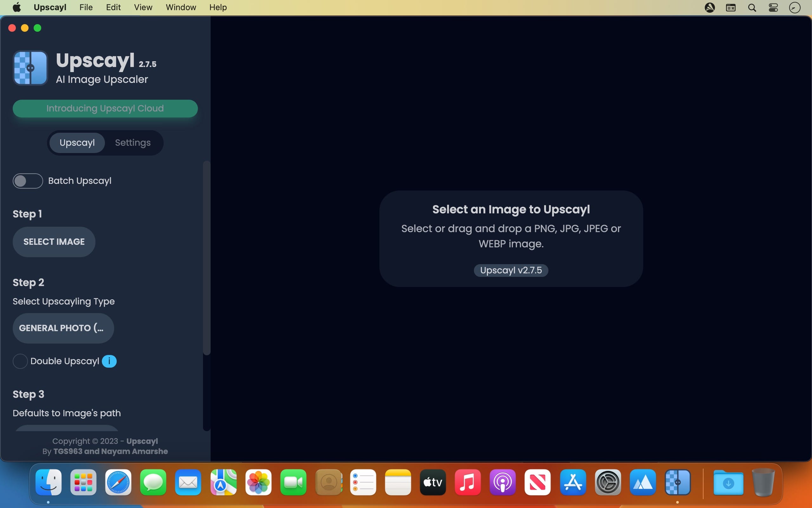The height and width of the screenshot is (508, 812).
Task: Open the Edit menu
Action: pyautogui.click(x=114, y=7)
